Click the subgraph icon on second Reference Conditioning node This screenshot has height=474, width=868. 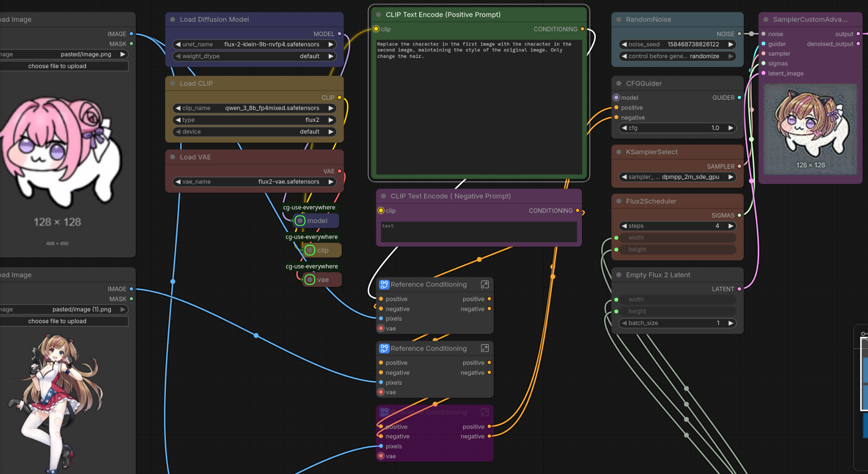tap(384, 348)
